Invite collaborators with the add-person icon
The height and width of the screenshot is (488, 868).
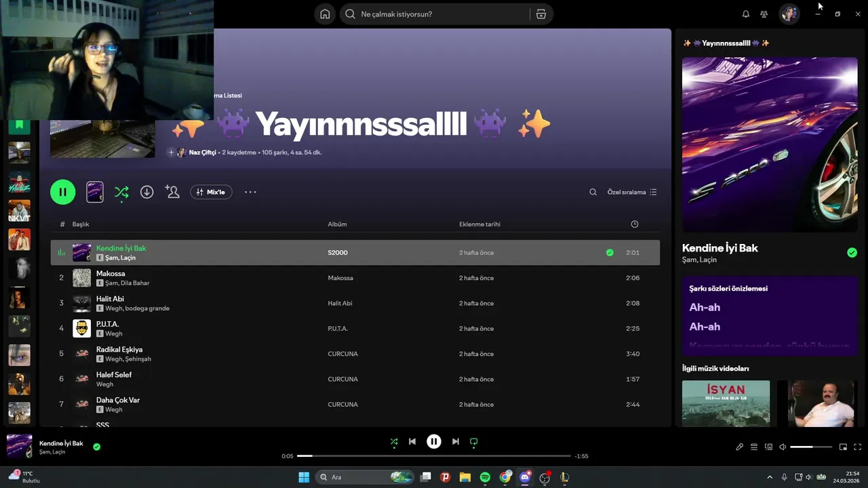(x=172, y=192)
